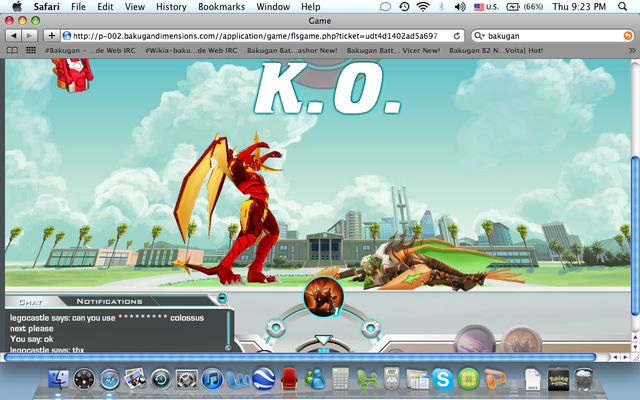Collapse the chat panel with the minus button
The height and width of the screenshot is (400, 640).
(223, 300)
